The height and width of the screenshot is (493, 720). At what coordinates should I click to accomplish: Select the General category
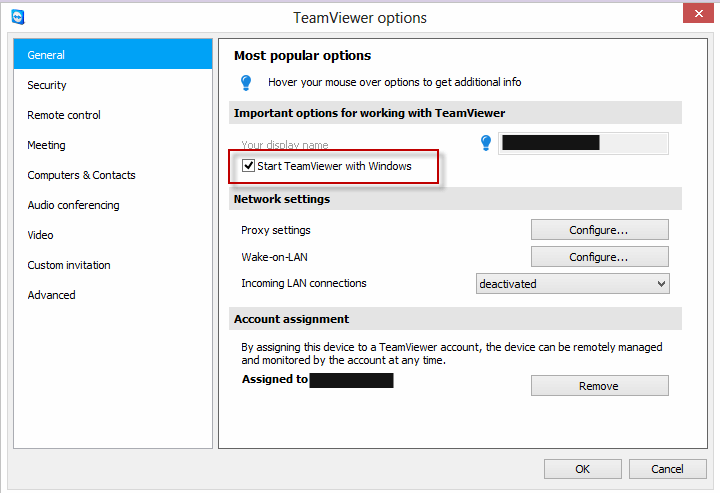coord(113,55)
